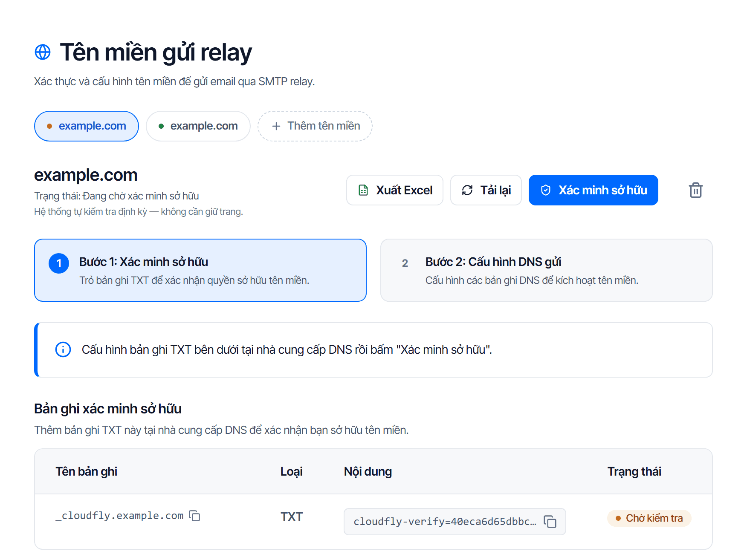This screenshot has width=747, height=560.
Task: Click the Loại column header
Action: (x=292, y=471)
